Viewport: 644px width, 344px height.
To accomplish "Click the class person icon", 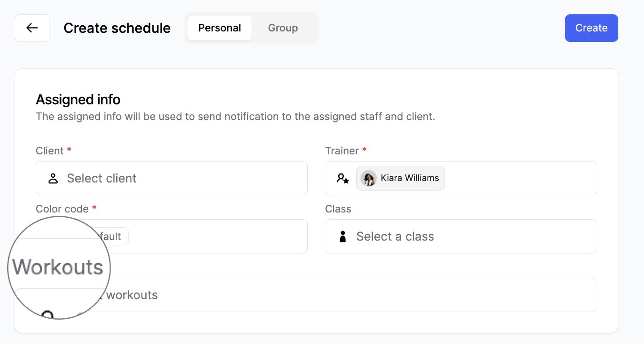I will pos(342,237).
